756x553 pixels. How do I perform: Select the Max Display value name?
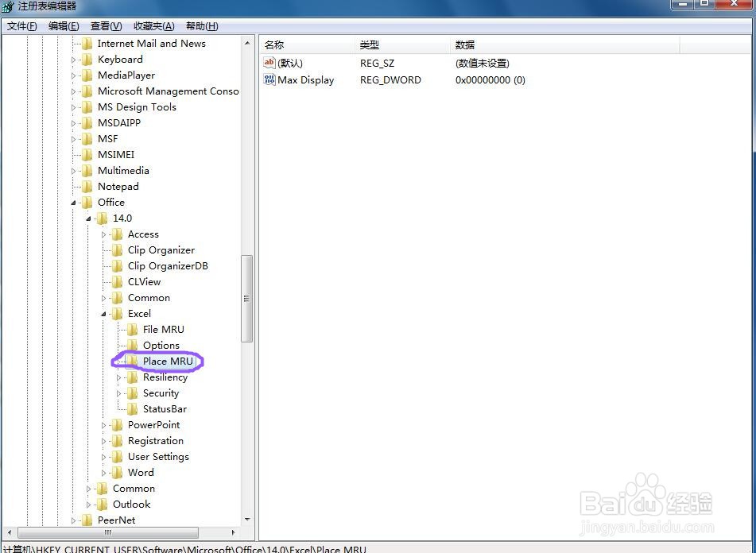pos(306,80)
